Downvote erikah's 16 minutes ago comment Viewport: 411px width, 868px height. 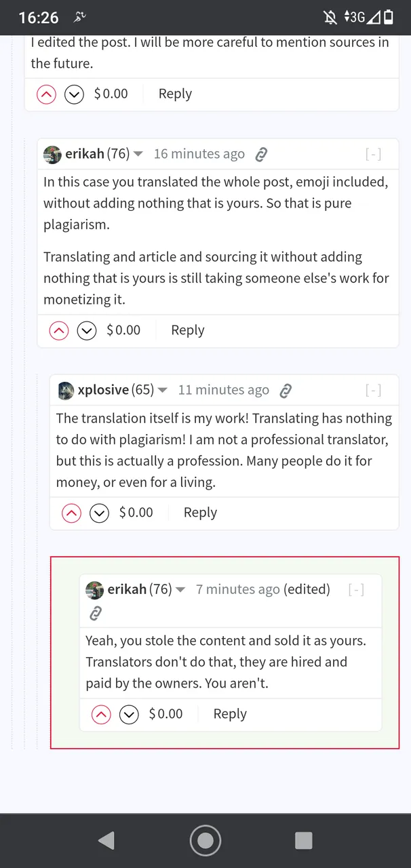[x=86, y=330]
